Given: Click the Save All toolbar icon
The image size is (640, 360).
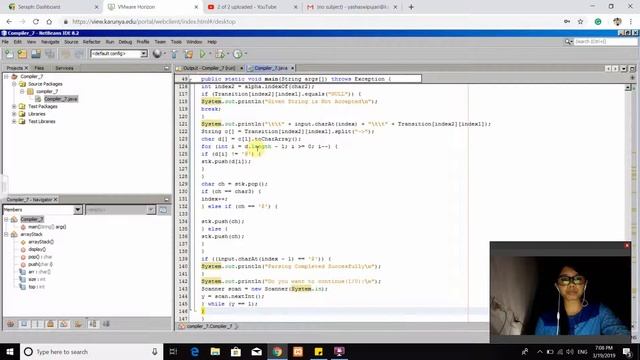Looking at the screenshot, I should [50, 53].
